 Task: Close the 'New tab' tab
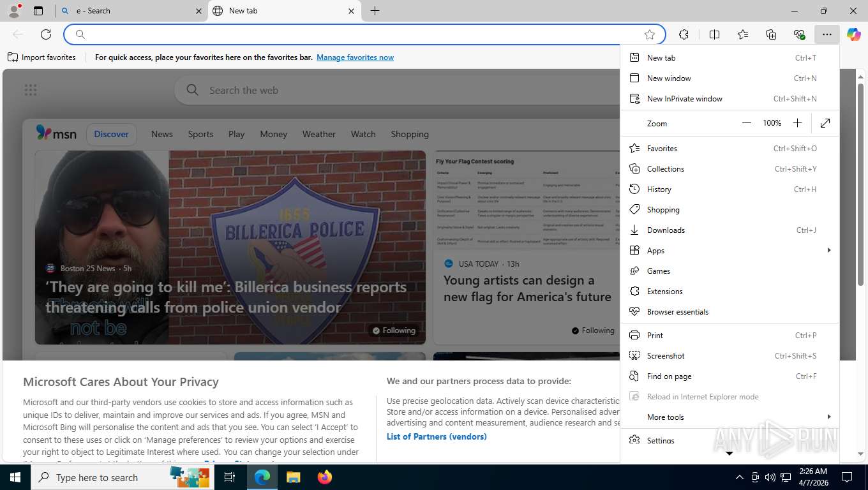(x=352, y=11)
